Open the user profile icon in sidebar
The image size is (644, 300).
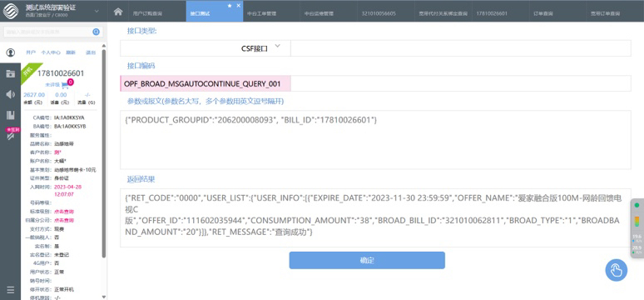[11, 52]
